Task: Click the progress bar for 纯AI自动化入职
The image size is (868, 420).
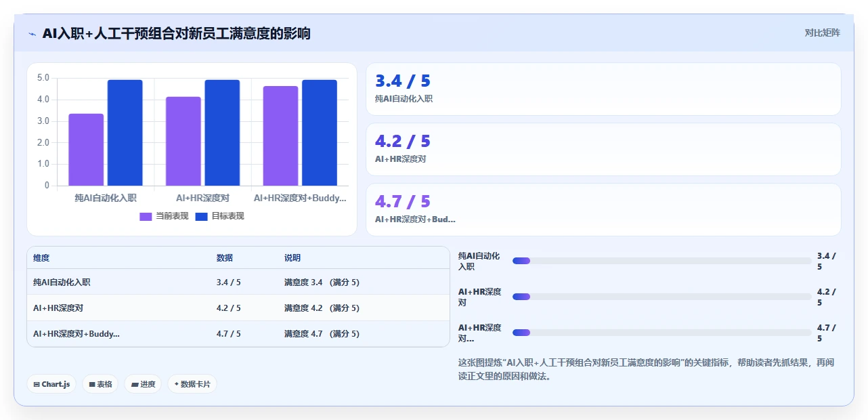Action: [662, 261]
